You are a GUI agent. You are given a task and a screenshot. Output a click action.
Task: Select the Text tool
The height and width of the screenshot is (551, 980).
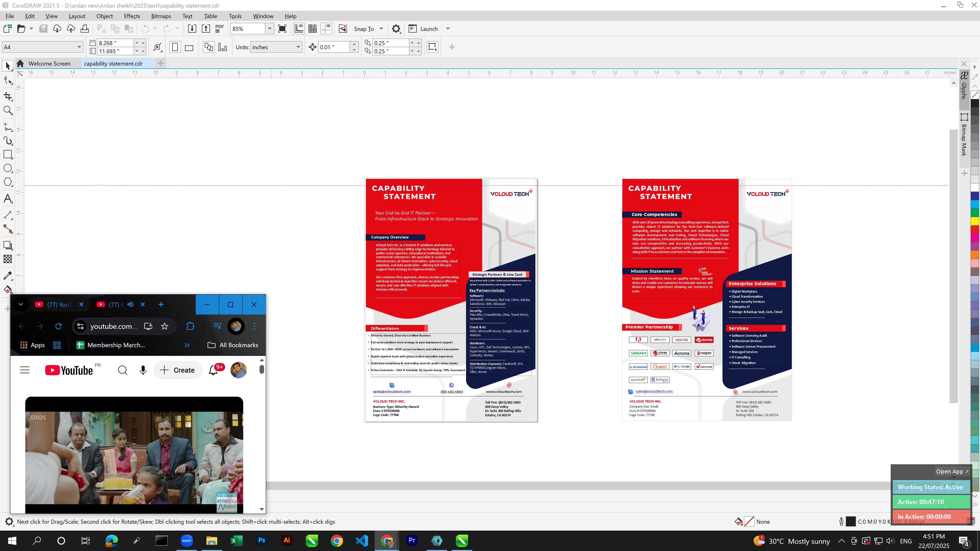coord(8,198)
